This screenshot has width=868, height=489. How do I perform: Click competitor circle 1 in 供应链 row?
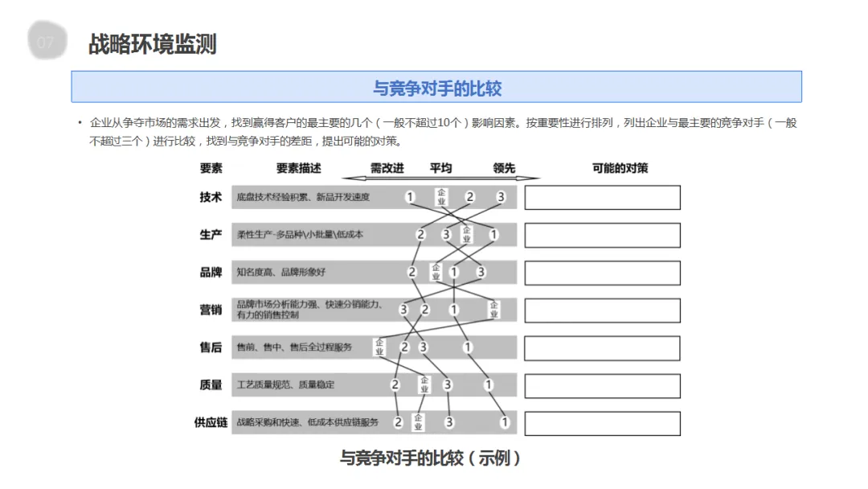click(504, 422)
